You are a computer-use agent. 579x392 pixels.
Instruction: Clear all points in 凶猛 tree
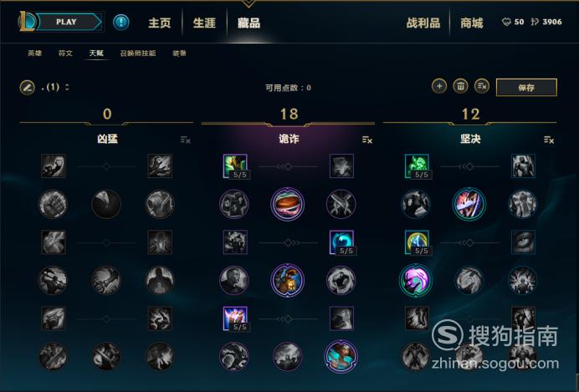coord(186,140)
